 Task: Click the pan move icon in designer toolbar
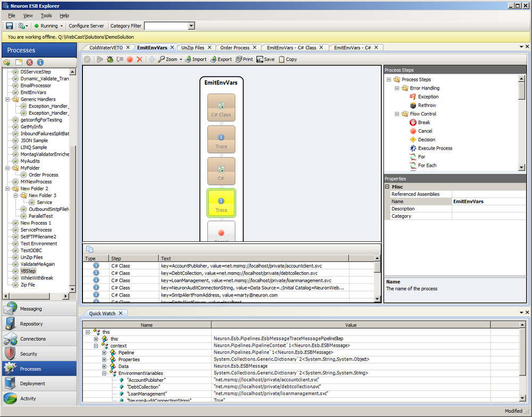tap(152, 60)
